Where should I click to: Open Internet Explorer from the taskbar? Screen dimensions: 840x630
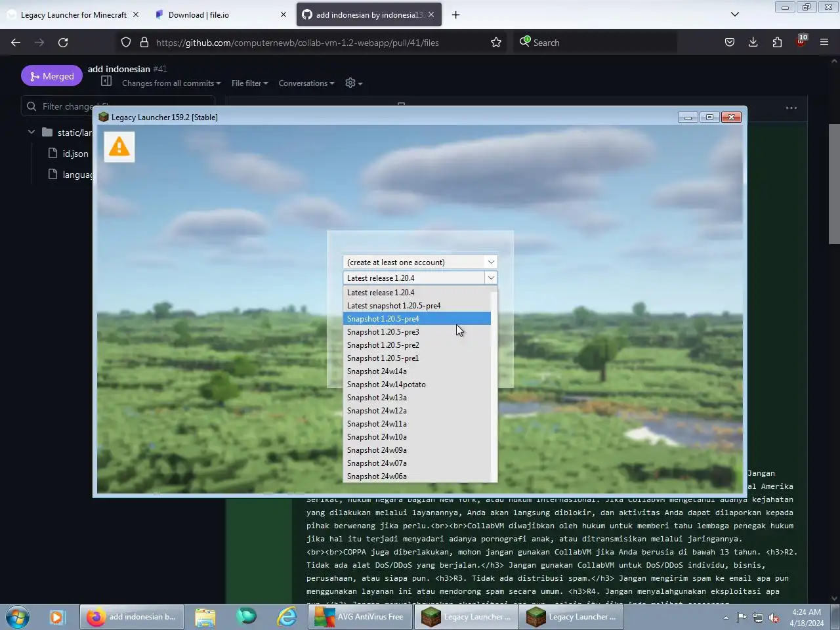point(287,617)
